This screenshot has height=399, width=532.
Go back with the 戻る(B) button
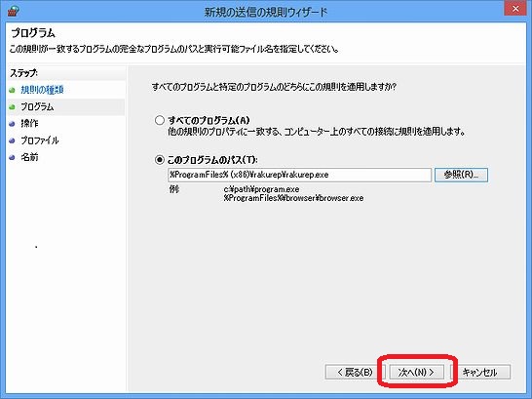pos(355,373)
